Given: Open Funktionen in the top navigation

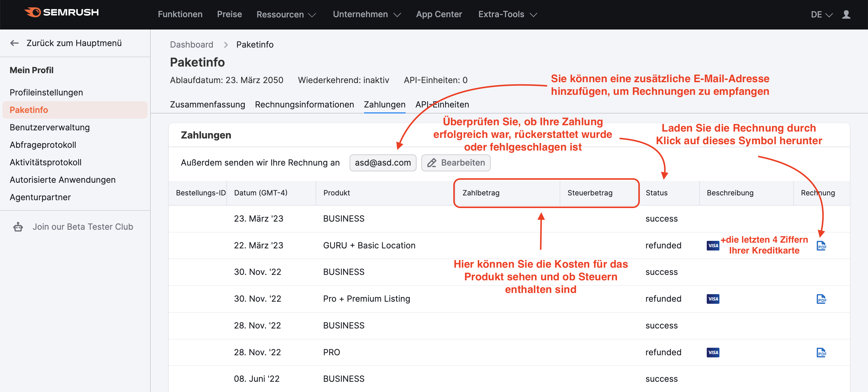Looking at the screenshot, I should (180, 14).
